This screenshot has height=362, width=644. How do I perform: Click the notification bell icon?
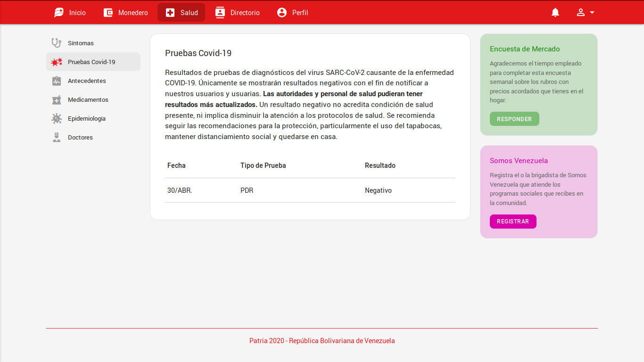(555, 13)
